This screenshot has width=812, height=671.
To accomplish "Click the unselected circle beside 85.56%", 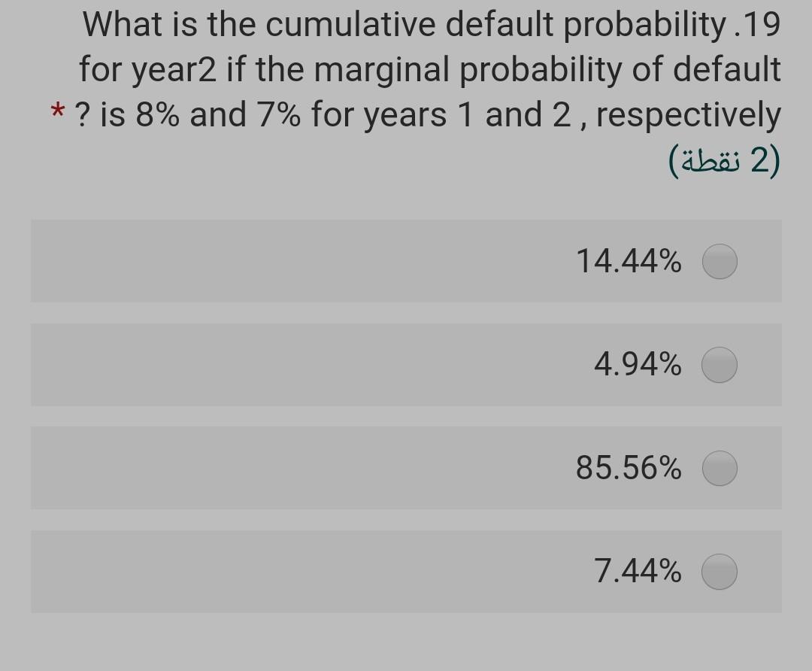I will coord(719,468).
